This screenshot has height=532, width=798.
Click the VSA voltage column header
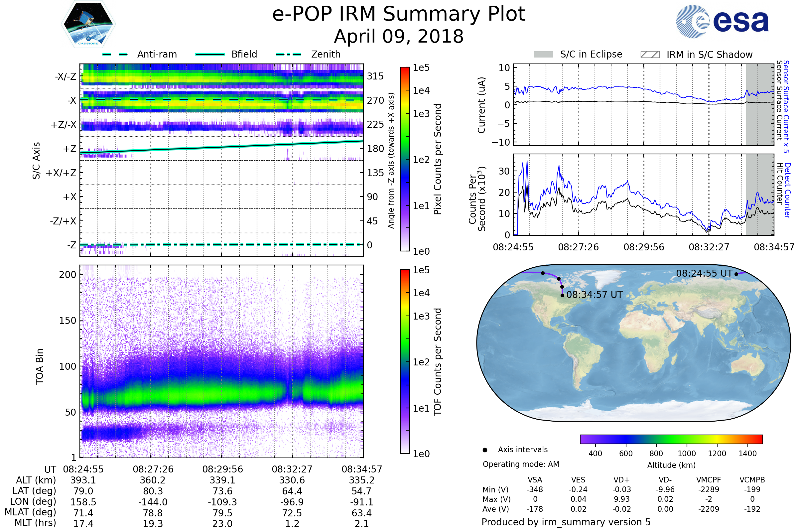click(x=535, y=480)
